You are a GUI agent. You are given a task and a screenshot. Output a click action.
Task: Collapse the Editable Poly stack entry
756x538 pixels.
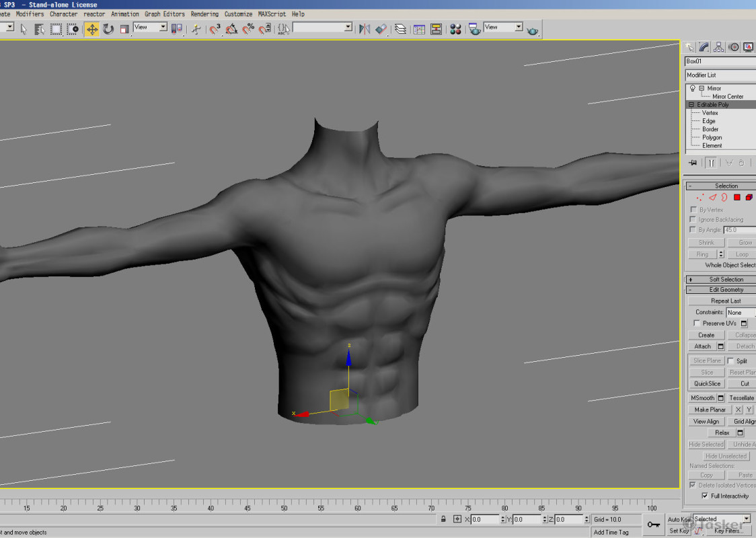(x=691, y=104)
